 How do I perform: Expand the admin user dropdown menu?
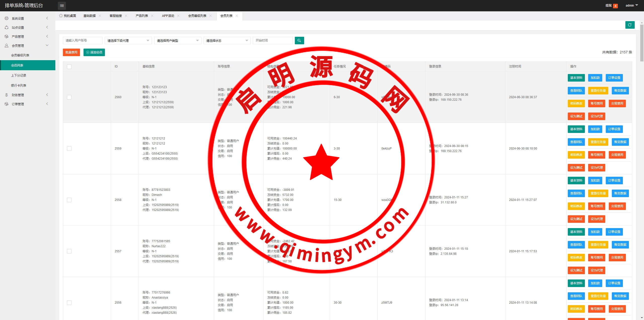[x=632, y=5]
